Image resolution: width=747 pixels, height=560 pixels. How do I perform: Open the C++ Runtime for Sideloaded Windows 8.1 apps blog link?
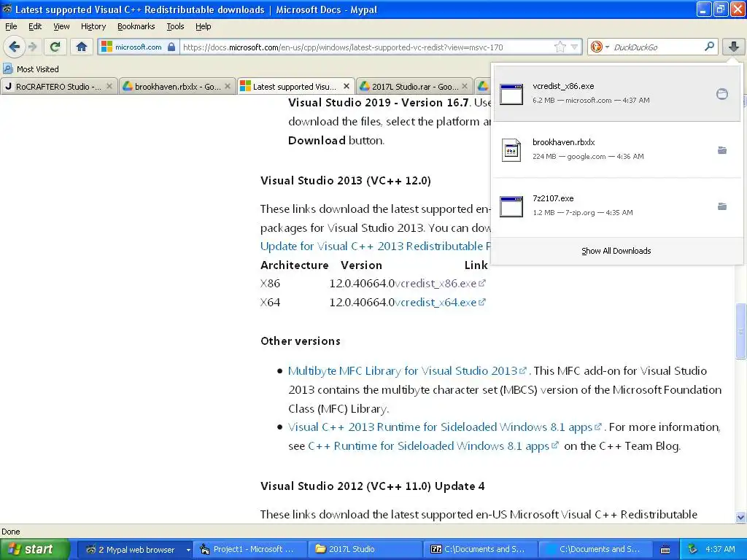pyautogui.click(x=433, y=446)
